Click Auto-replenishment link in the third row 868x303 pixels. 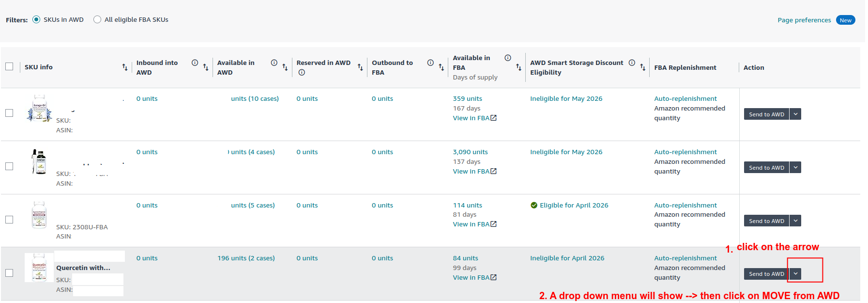click(x=685, y=206)
